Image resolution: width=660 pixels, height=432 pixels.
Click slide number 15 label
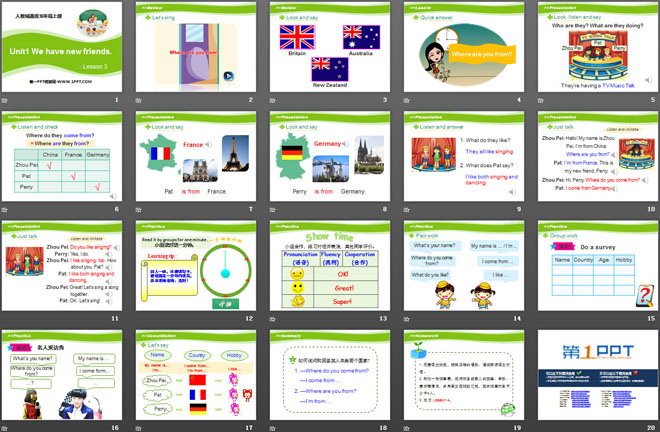(x=651, y=319)
